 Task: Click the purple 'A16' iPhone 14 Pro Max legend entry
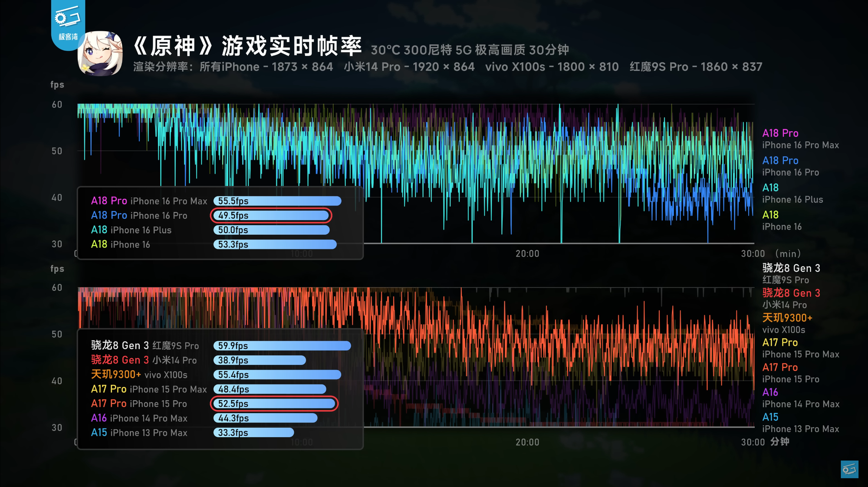(x=801, y=398)
